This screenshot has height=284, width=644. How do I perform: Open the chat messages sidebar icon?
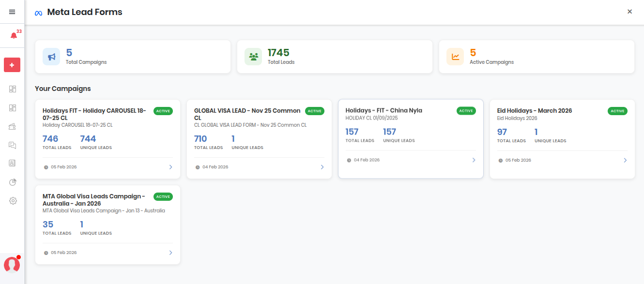point(13,145)
